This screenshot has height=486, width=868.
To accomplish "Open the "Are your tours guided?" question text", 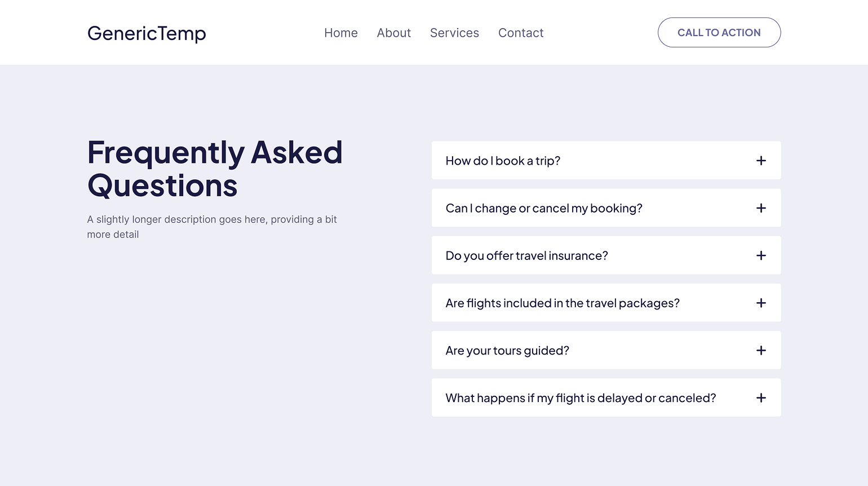I will point(507,350).
